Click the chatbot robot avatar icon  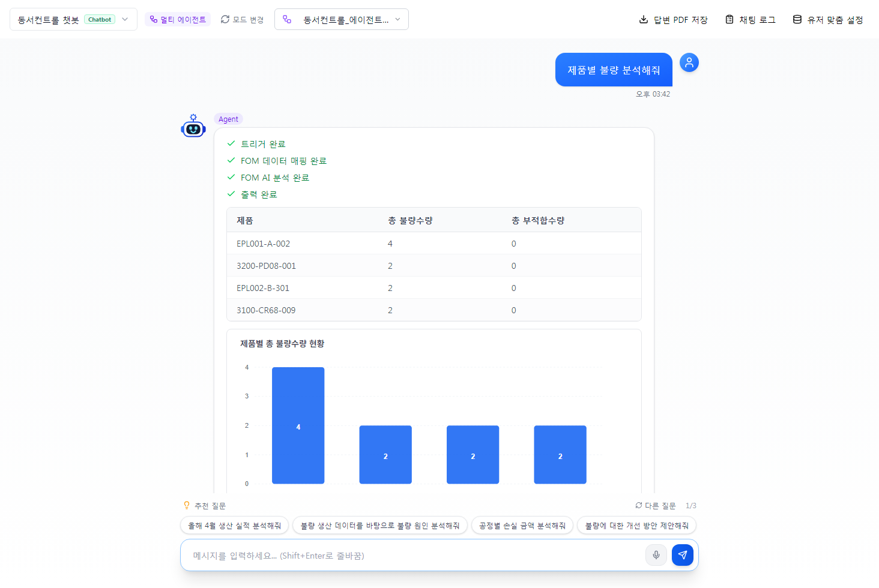[193, 126]
